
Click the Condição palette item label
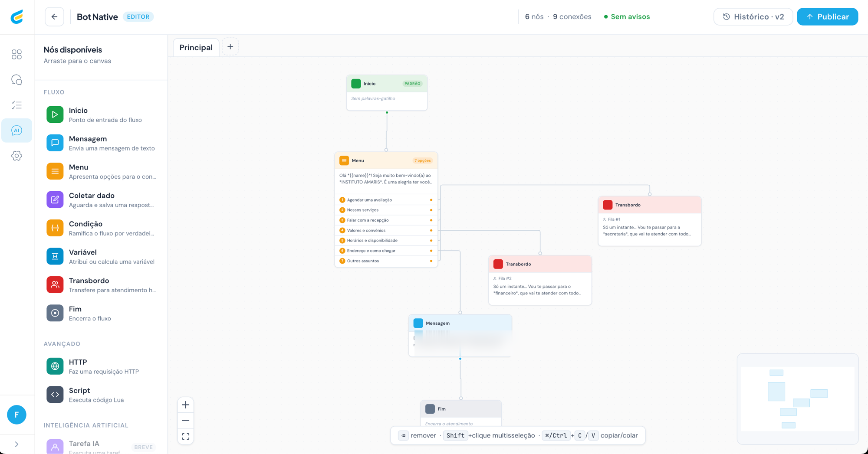coord(86,224)
